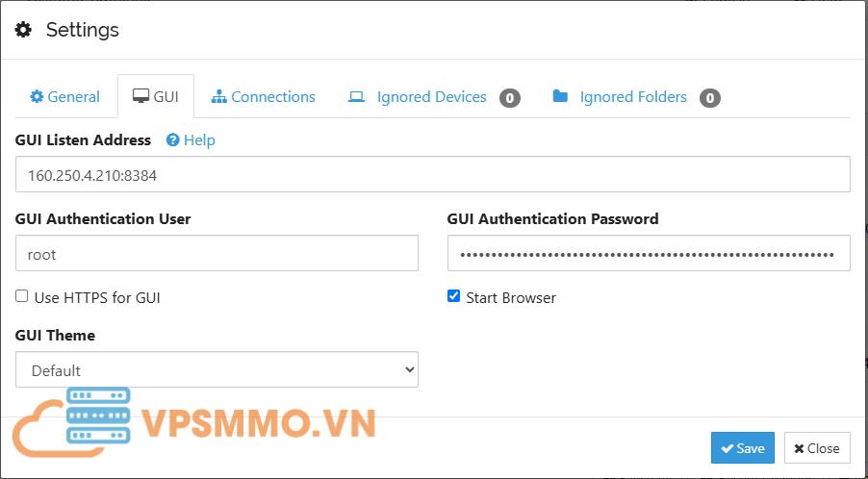The width and height of the screenshot is (868, 479).
Task: Click the GUI Listen Address field
Action: pyautogui.click(x=432, y=175)
